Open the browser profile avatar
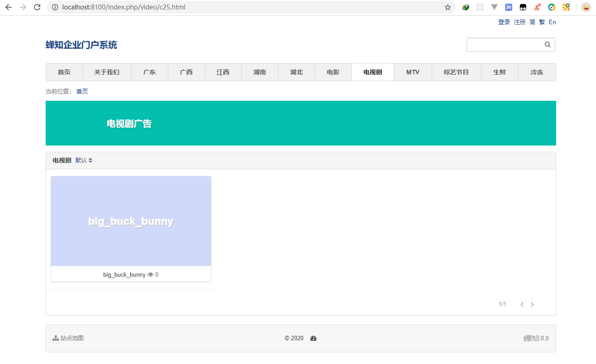The image size is (596, 364). (x=586, y=7)
